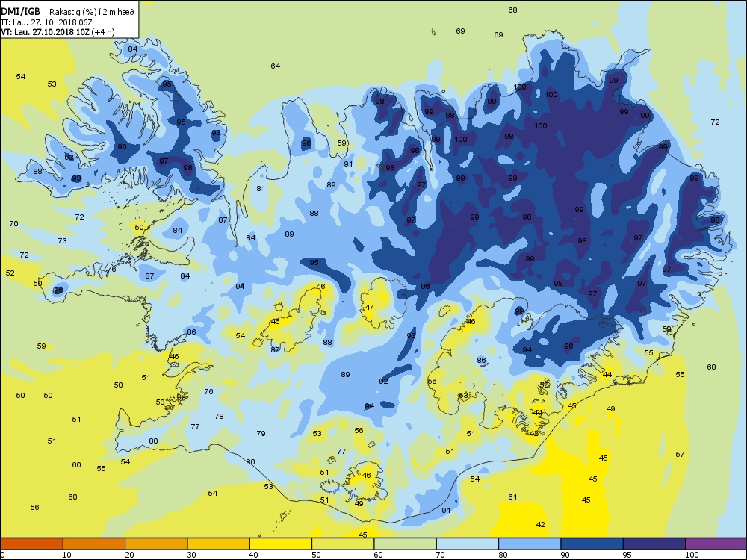Click the 'DMI/IGB' source label
Viewport: 747px width, 560px height.
(21, 12)
